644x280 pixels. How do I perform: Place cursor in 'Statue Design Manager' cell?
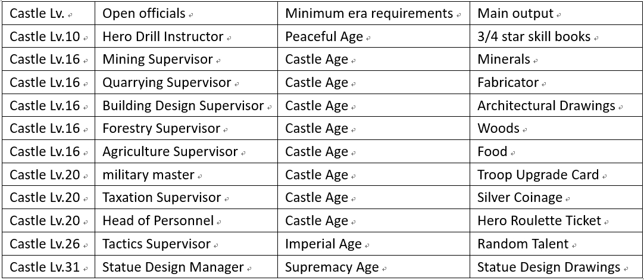(173, 267)
